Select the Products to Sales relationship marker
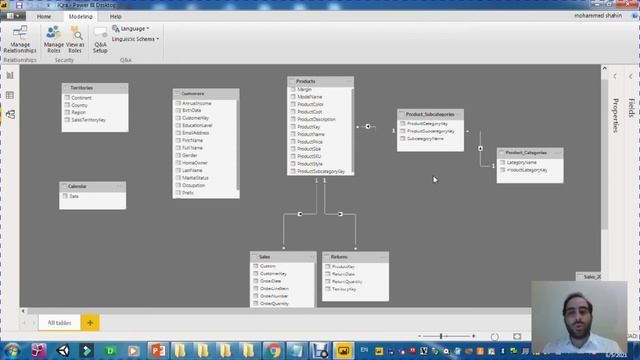 tap(300, 214)
